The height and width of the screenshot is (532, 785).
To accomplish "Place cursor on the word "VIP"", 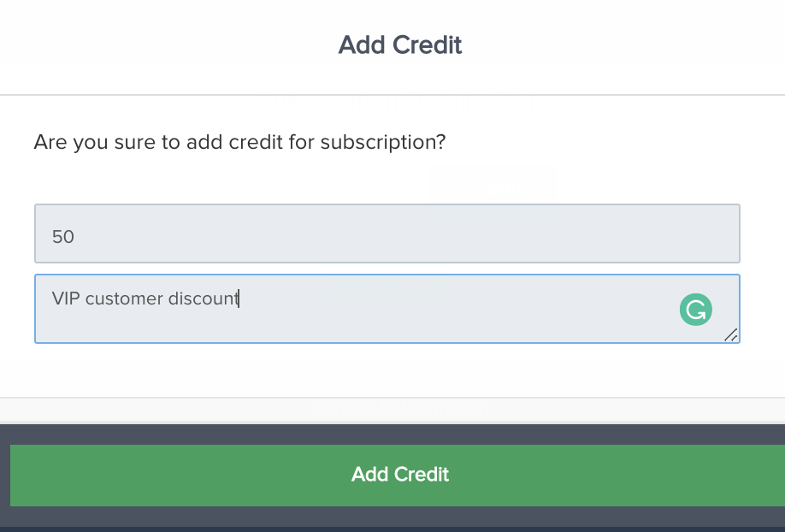I will pyautogui.click(x=66, y=299).
